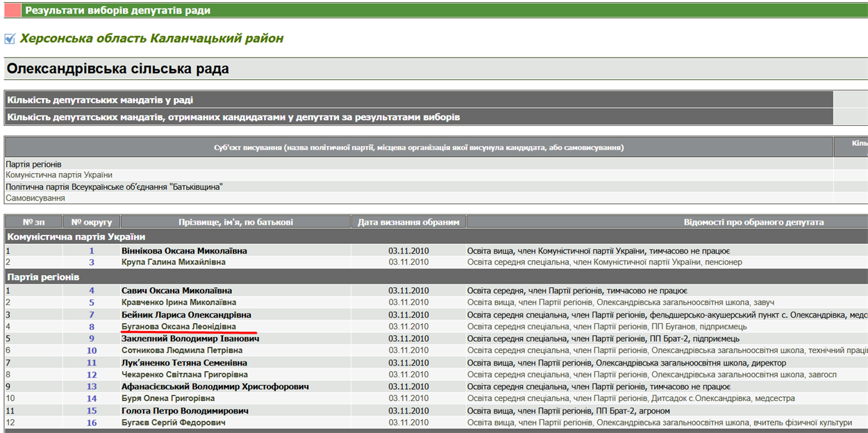Click deputy info for Буганова mentioning ПП Буганов
This screenshot has width=868, height=433.
tap(607, 327)
